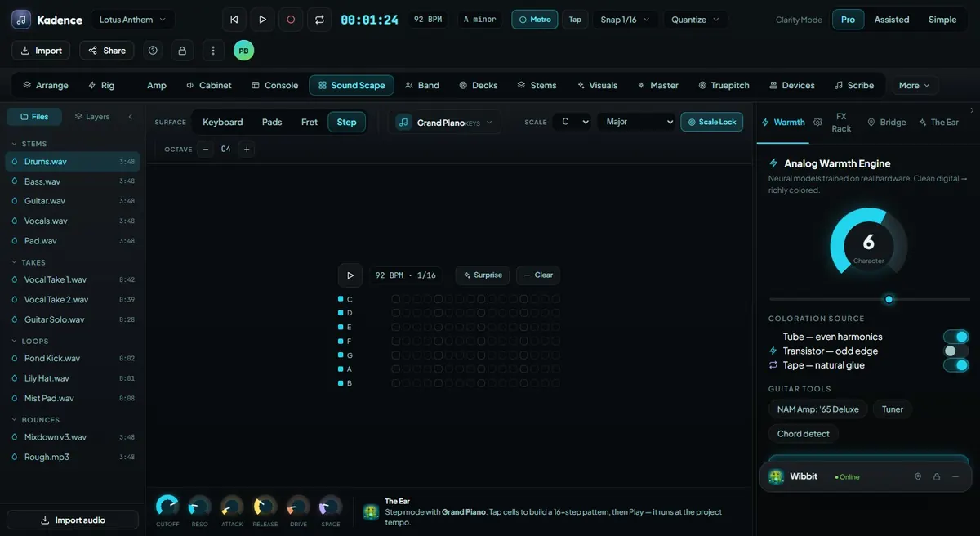Viewport: 980px width, 536px height.
Task: Click The Ear frog icon in the footer
Action: (371, 511)
